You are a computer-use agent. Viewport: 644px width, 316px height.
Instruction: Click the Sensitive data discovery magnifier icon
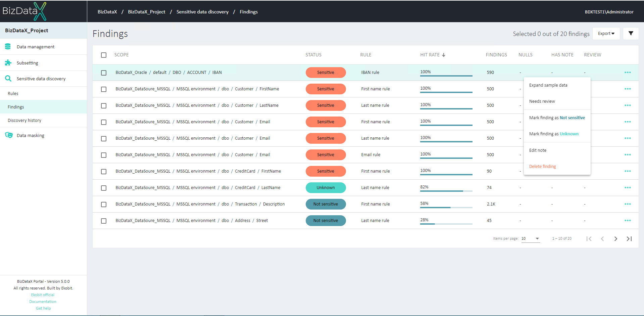tap(8, 79)
